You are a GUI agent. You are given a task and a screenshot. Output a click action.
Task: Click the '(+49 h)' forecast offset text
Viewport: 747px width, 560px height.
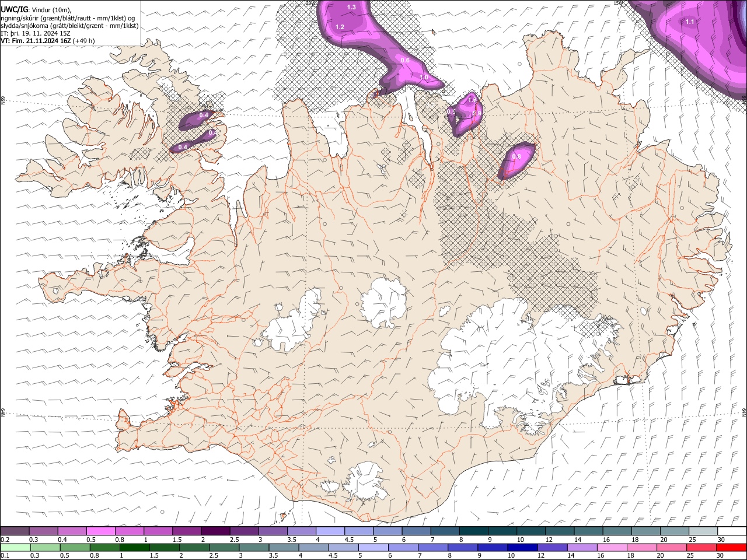[x=84, y=41]
